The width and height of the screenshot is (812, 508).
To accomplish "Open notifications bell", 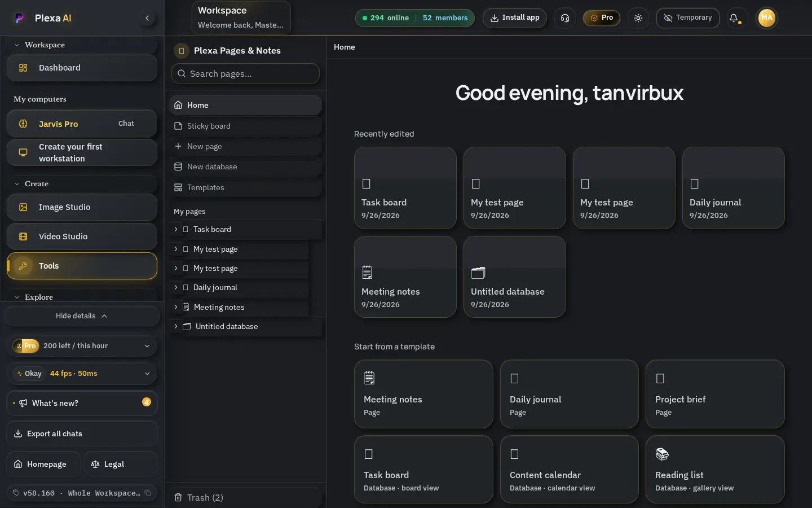I will pos(734,18).
